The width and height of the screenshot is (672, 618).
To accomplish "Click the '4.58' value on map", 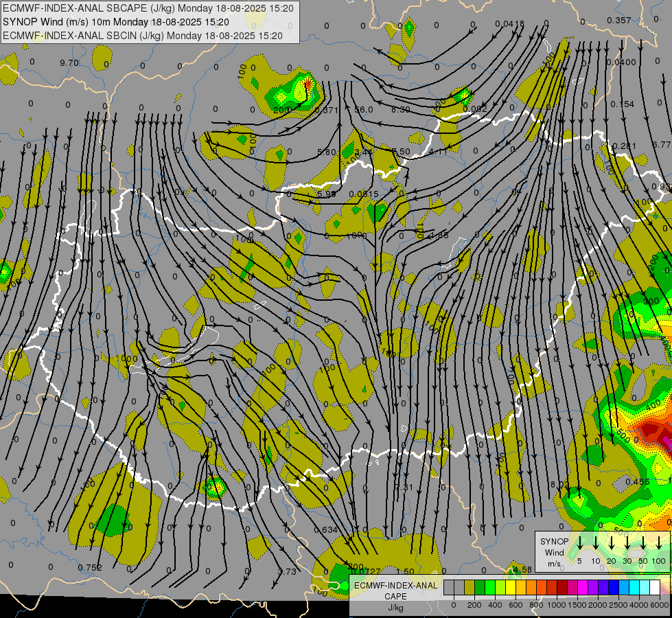I will [x=522, y=569].
